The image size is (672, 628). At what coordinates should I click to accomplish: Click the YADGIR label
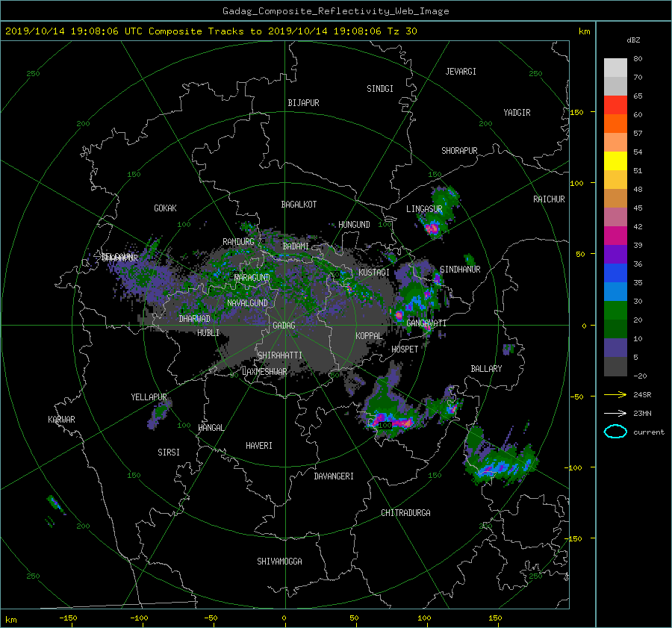(x=517, y=112)
